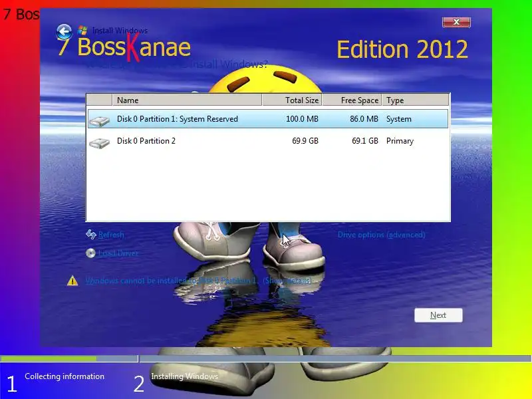This screenshot has height=399, width=532.
Task: Click the Collecting information step label
Action: click(65, 376)
